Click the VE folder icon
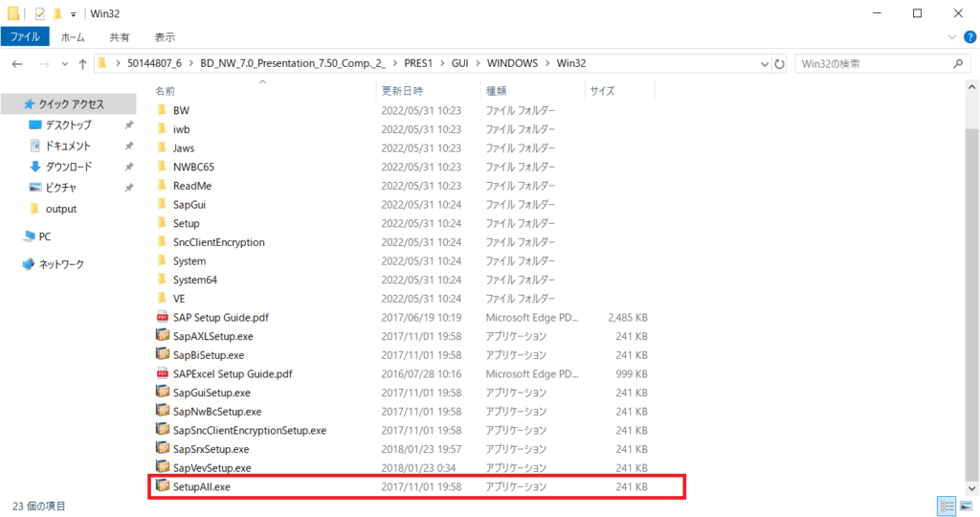The width and height of the screenshot is (980, 517). [163, 298]
